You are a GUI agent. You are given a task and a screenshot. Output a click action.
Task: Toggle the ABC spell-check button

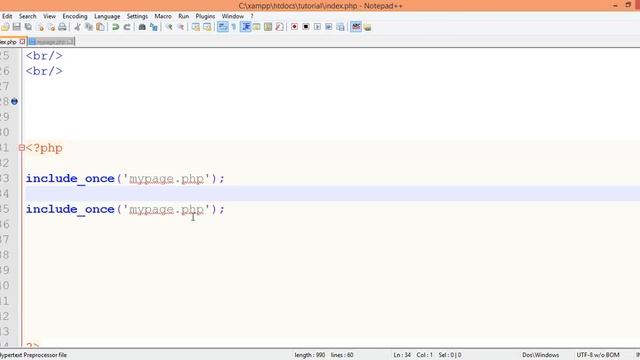coord(356,27)
